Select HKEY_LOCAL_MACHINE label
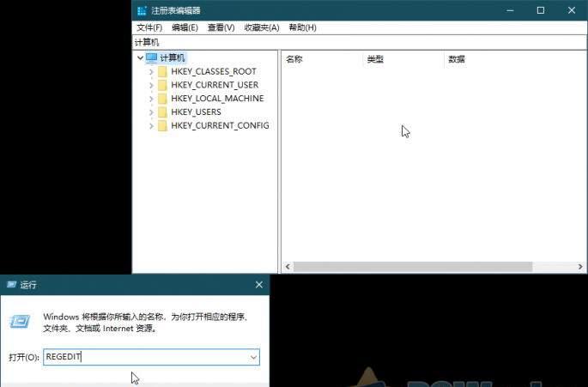This screenshot has height=387, width=588. pyautogui.click(x=217, y=98)
